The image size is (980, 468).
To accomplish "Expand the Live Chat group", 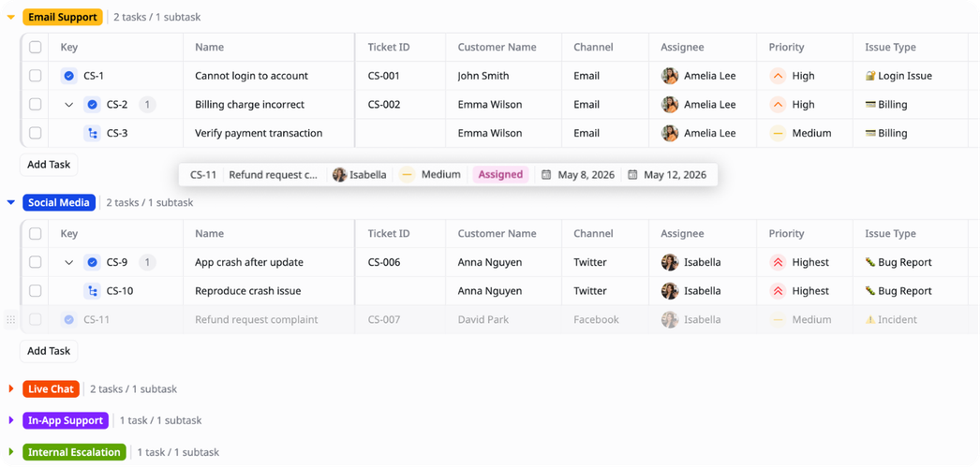I will pyautogui.click(x=10, y=389).
